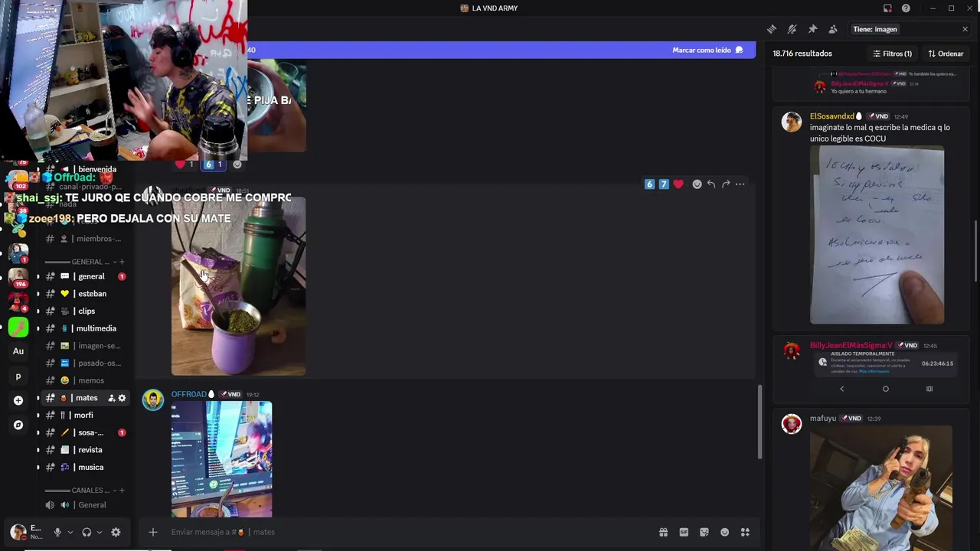Open headphone output options arrow
980x551 pixels.
pyautogui.click(x=100, y=532)
